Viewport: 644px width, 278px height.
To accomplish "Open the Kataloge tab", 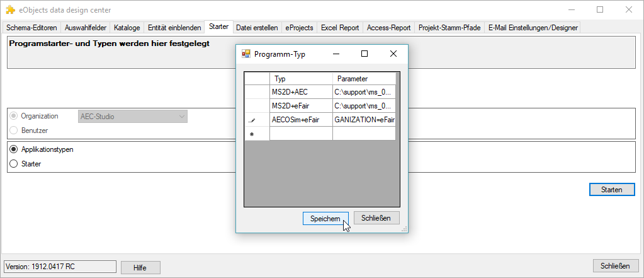I will point(127,28).
